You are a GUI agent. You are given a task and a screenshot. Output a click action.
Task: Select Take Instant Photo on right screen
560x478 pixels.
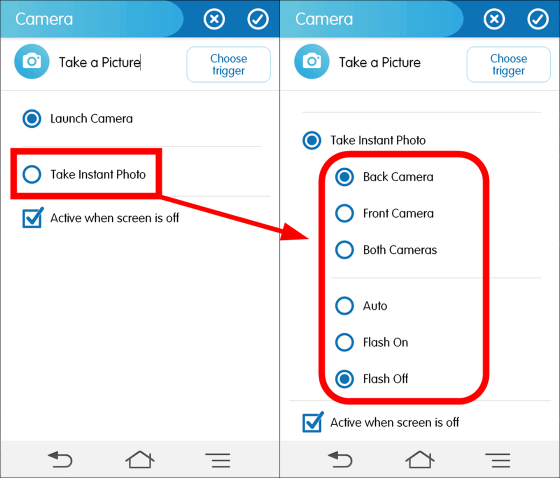click(312, 140)
